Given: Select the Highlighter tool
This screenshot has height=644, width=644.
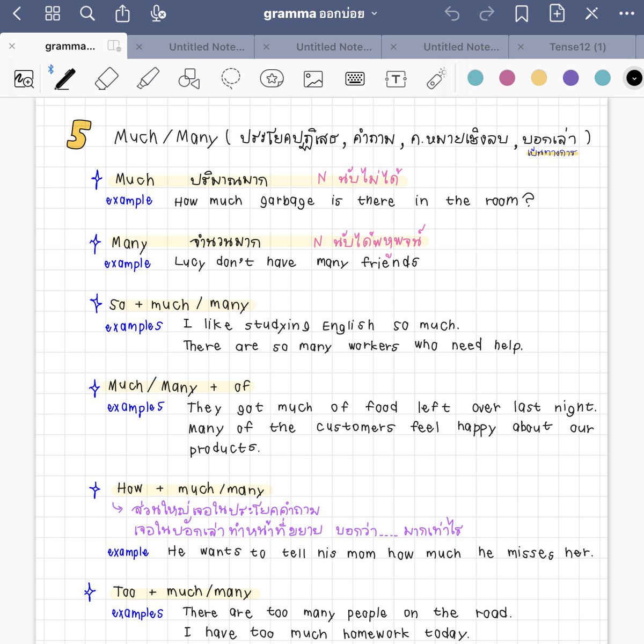Looking at the screenshot, I should tap(148, 78).
